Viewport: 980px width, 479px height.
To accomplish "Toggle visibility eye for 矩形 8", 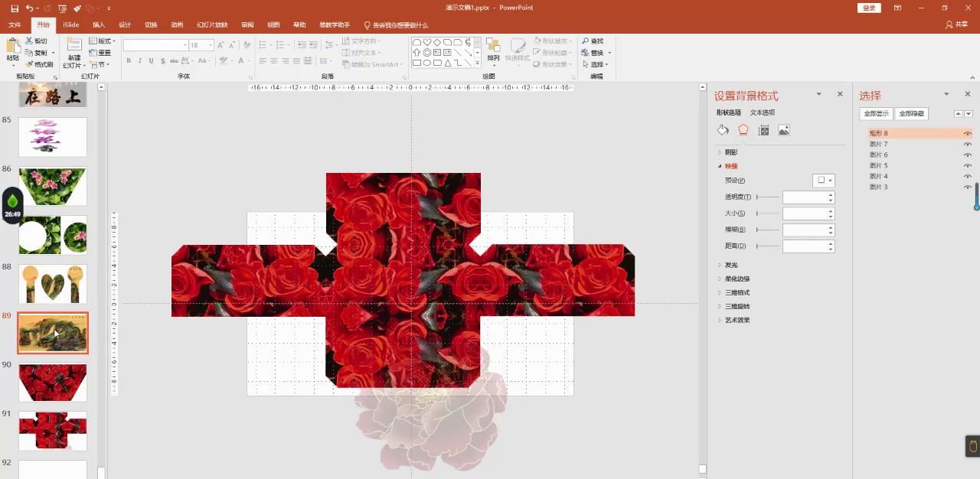I will coord(967,134).
